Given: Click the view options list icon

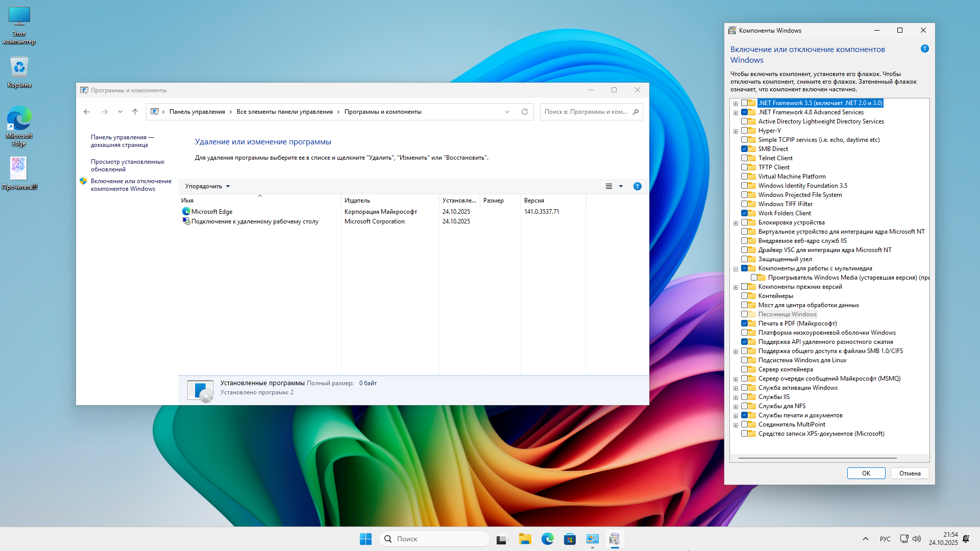Looking at the screenshot, I should pyautogui.click(x=609, y=186).
